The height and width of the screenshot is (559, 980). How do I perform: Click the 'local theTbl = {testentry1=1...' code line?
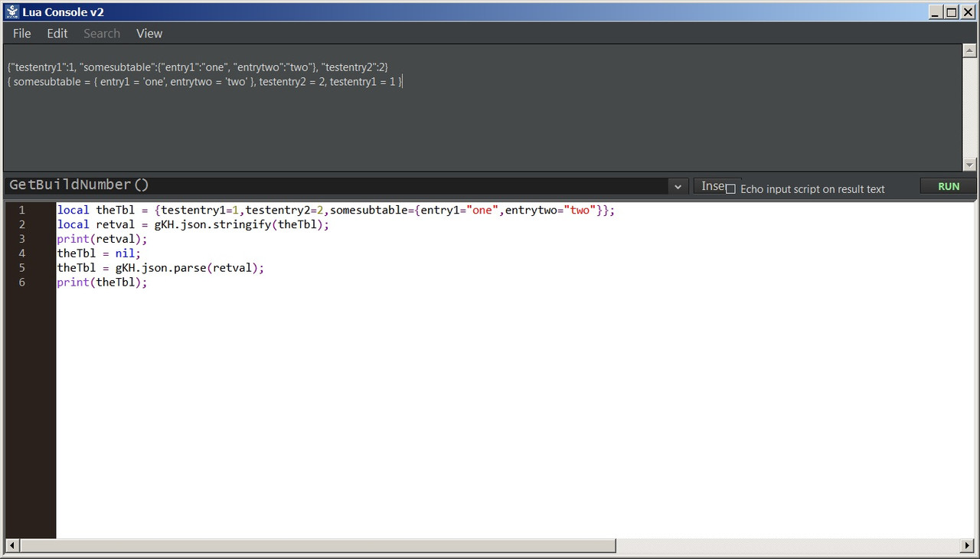pos(336,210)
